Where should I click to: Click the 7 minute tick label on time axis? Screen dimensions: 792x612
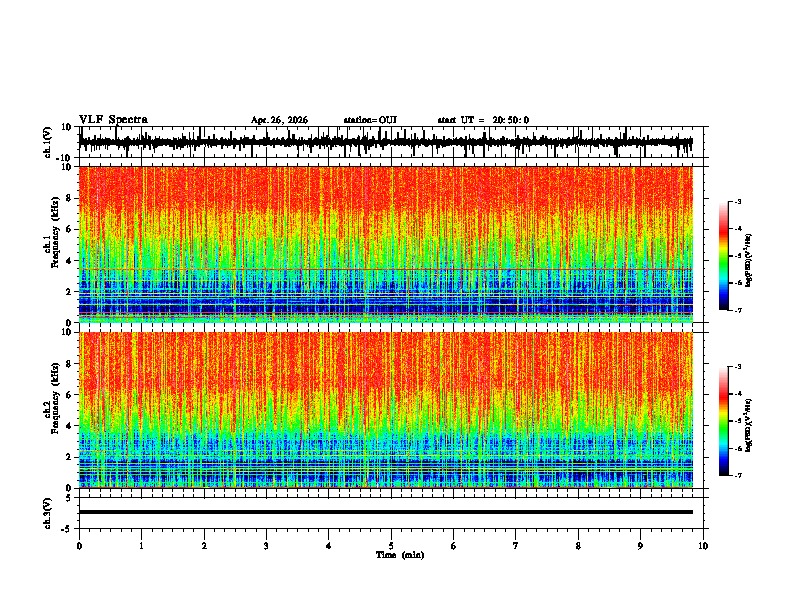[516, 546]
